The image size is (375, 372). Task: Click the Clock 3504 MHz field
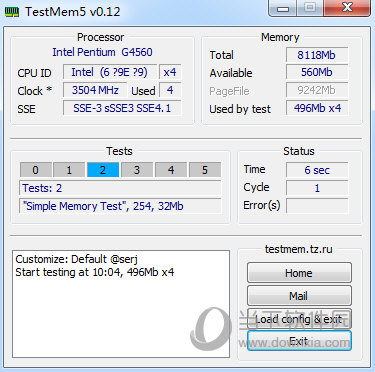pos(95,90)
